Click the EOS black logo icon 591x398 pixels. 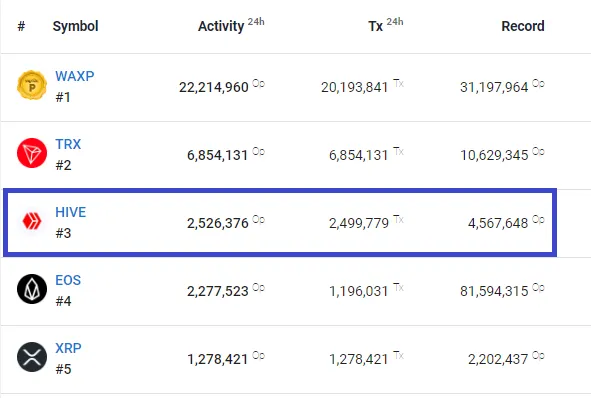pos(32,289)
